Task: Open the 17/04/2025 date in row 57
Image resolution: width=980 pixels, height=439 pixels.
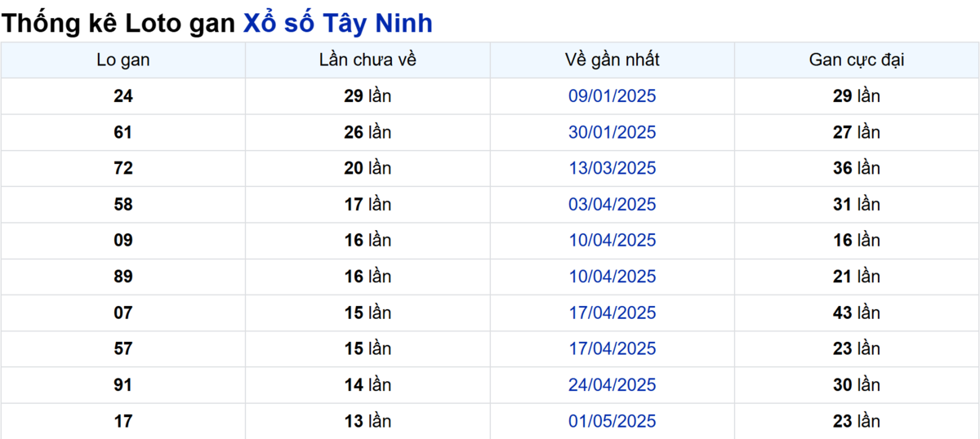Action: (x=612, y=348)
